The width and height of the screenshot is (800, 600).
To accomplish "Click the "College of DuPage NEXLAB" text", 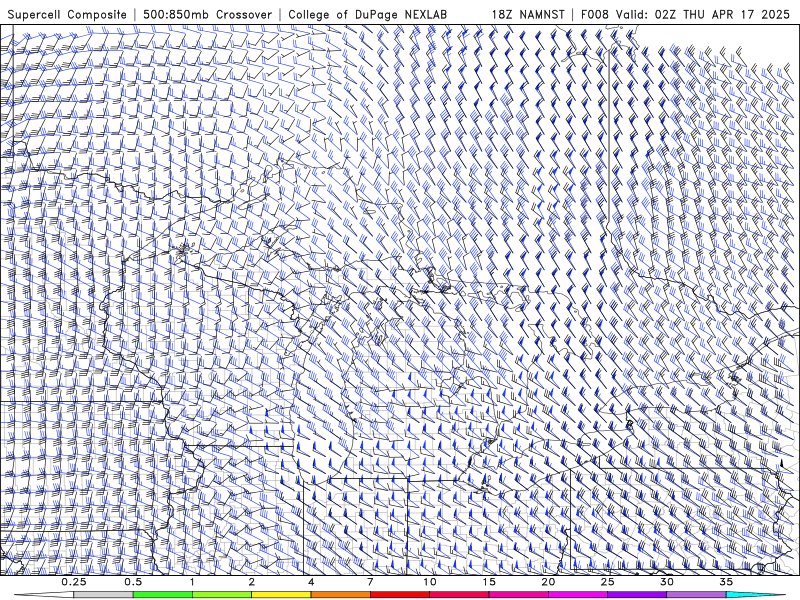I will tap(367, 14).
